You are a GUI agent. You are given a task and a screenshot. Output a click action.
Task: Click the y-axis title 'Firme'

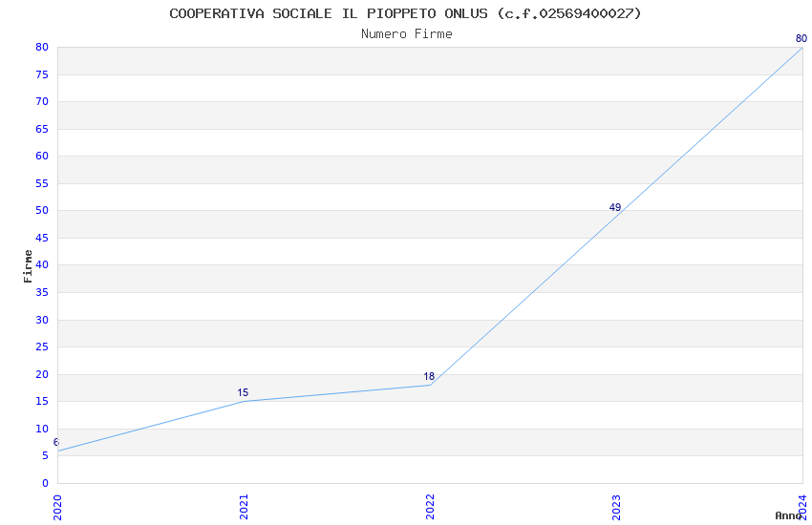coord(28,266)
